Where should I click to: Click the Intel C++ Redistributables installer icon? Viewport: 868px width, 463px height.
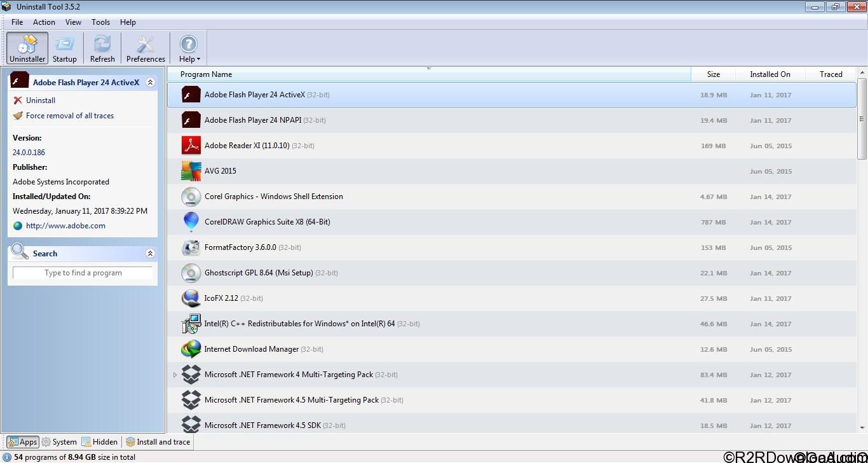[x=191, y=324]
